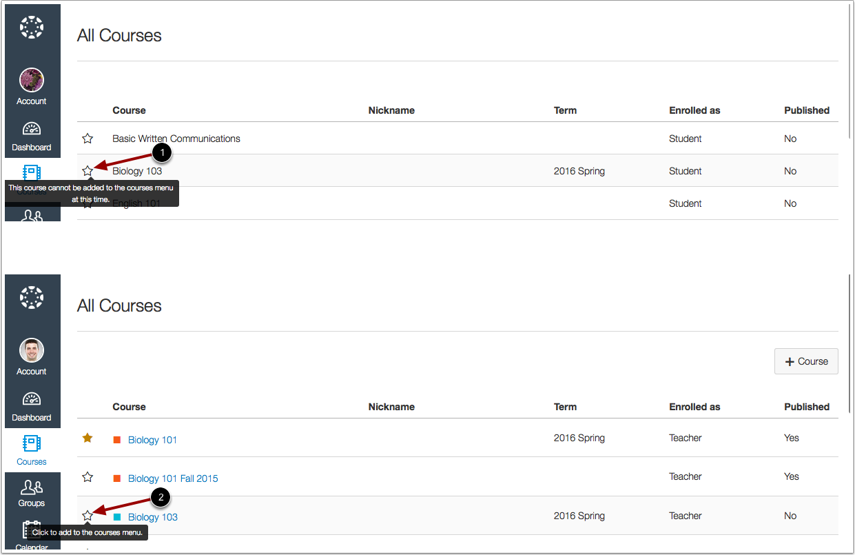Click the Basic Written Communications course name
The height and width of the screenshot is (555, 855).
(x=176, y=138)
